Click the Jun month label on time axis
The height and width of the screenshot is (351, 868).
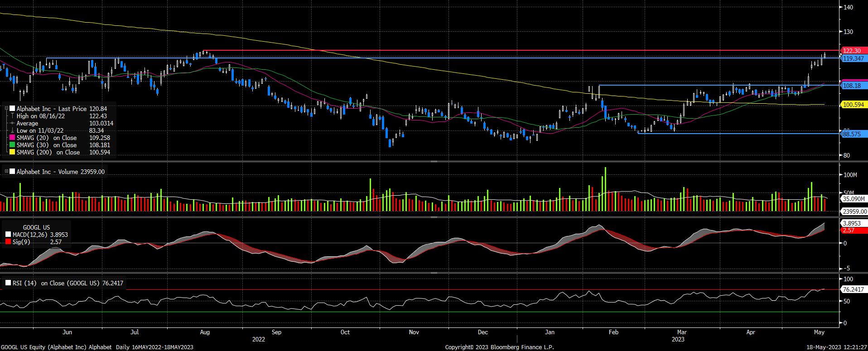(x=67, y=332)
